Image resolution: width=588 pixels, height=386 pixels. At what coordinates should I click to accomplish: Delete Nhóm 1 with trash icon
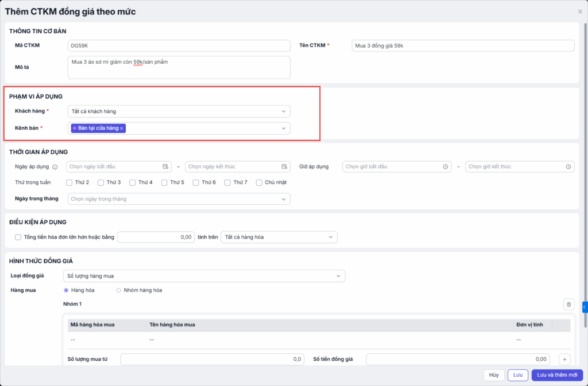(568, 305)
